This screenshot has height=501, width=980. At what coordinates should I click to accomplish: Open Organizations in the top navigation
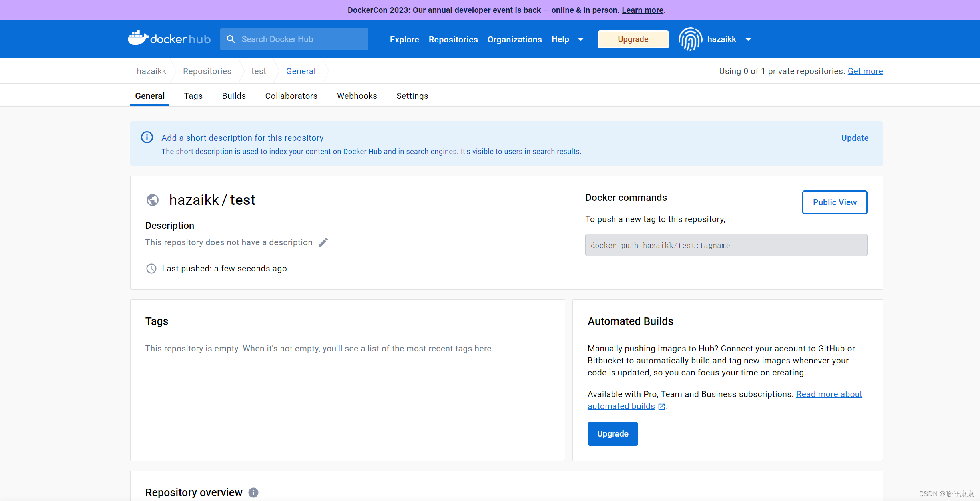click(x=514, y=39)
